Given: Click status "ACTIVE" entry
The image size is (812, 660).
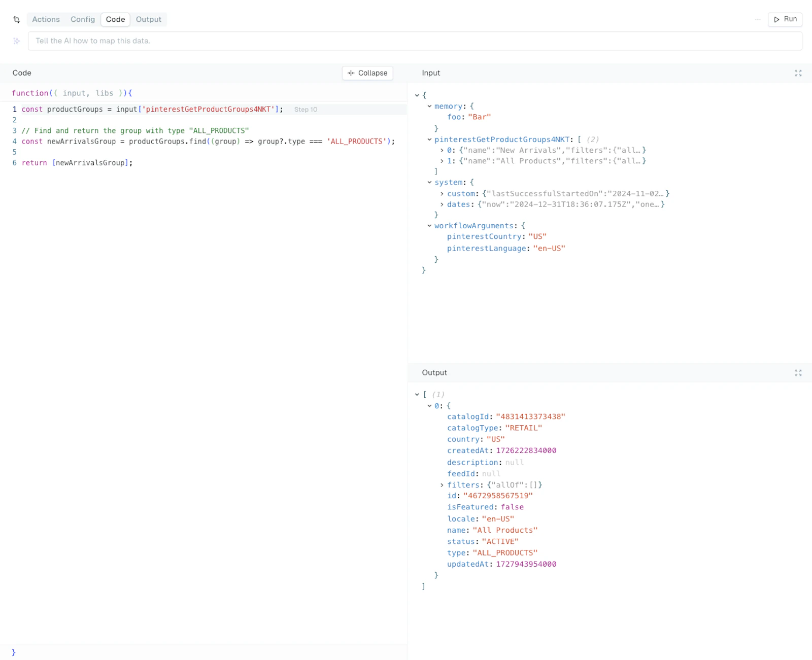Looking at the screenshot, I should [x=483, y=542].
